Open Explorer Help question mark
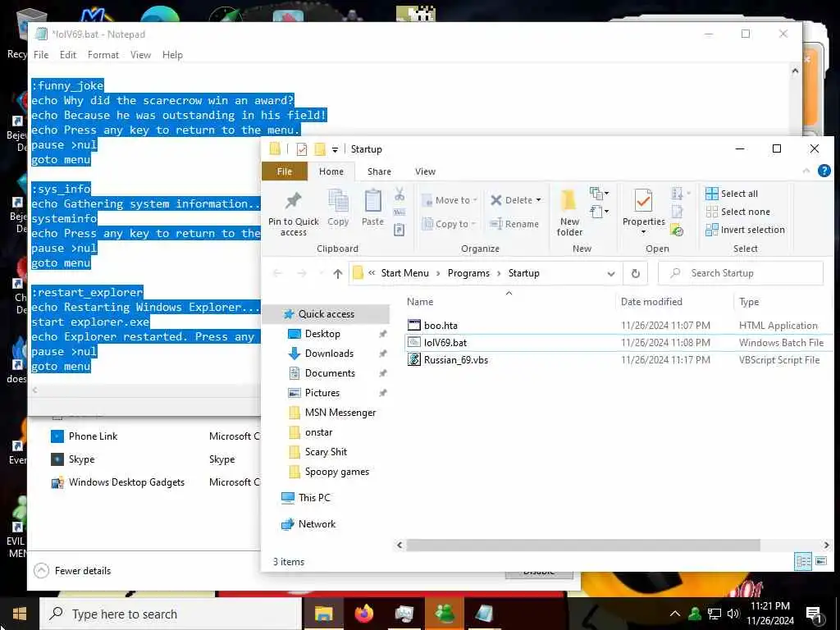Image resolution: width=840 pixels, height=630 pixels. coord(824,171)
